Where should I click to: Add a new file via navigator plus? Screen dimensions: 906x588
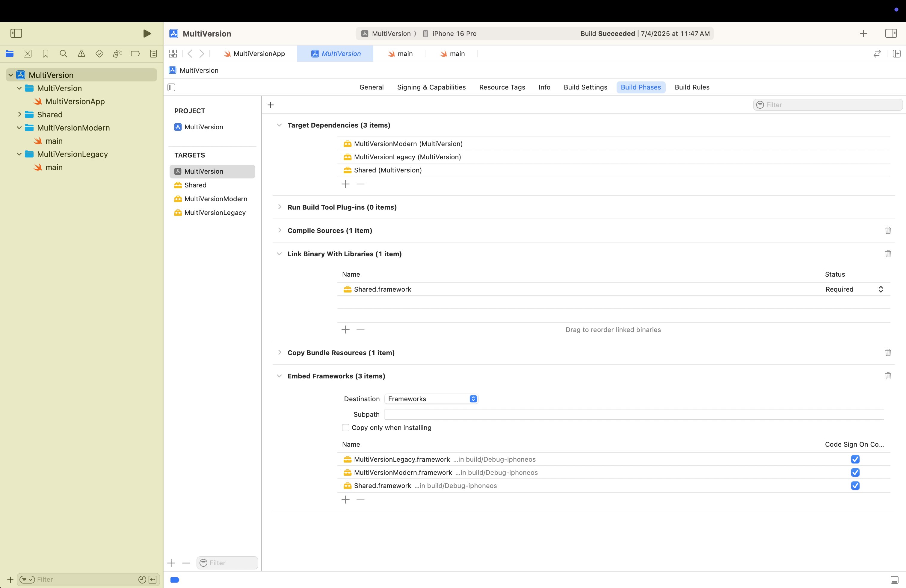(x=10, y=580)
